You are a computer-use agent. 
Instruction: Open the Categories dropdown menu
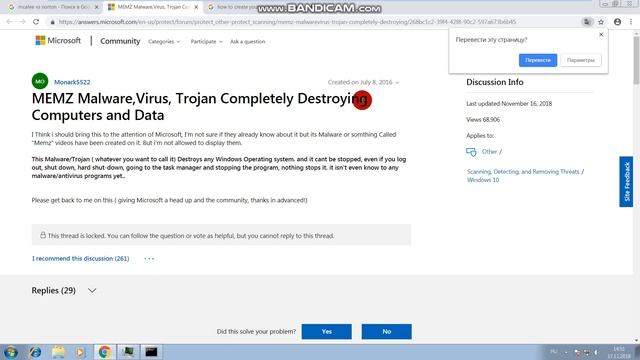[164, 42]
